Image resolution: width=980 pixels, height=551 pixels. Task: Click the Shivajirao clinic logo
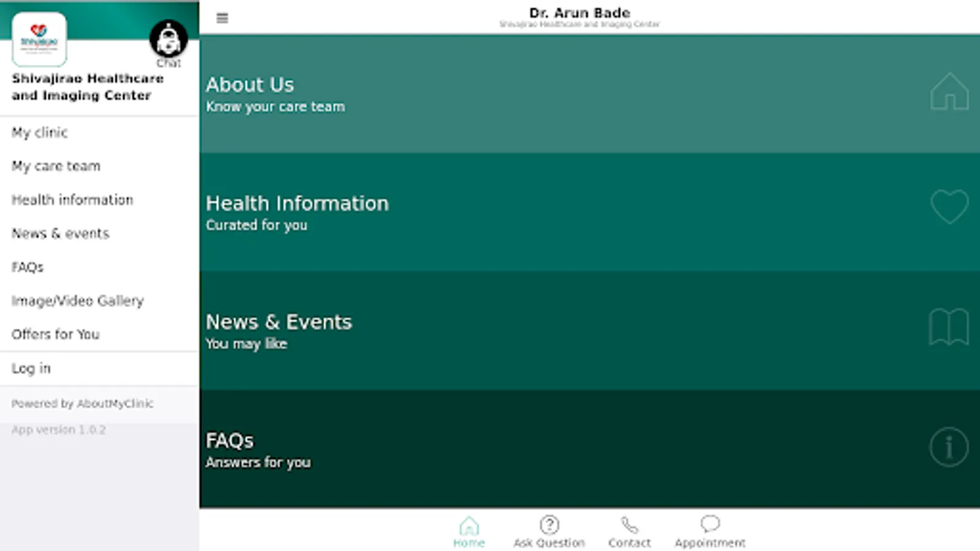[39, 39]
